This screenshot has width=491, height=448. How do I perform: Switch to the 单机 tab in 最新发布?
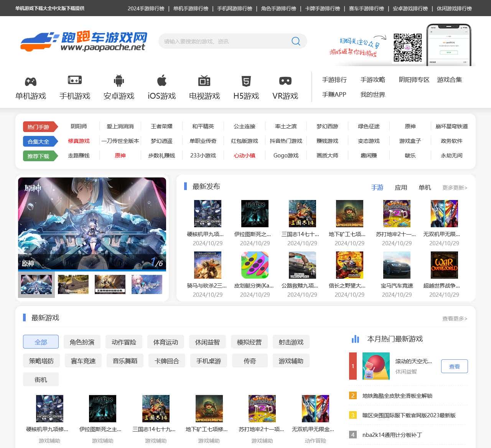coord(425,187)
